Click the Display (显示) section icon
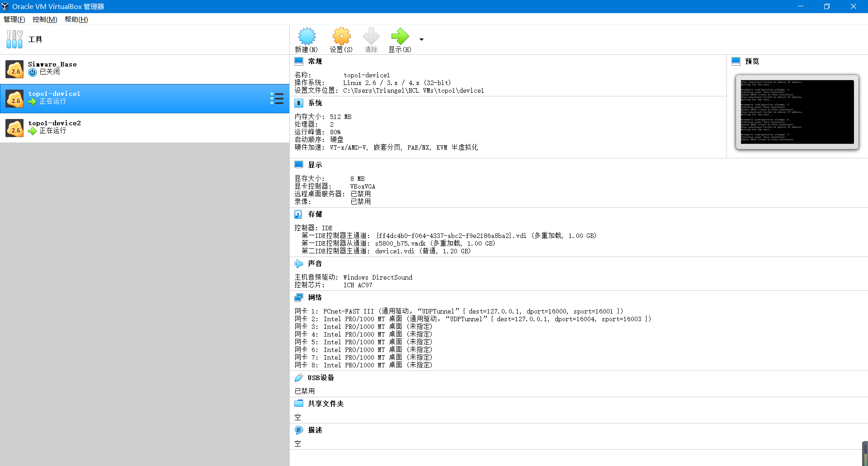The height and width of the screenshot is (466, 868). (x=299, y=165)
